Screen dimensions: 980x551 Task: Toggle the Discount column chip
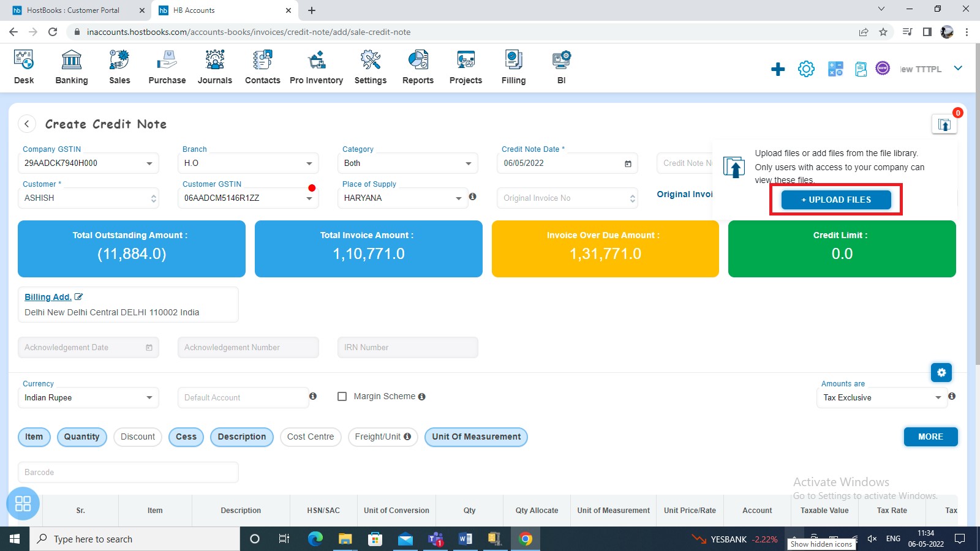(138, 437)
